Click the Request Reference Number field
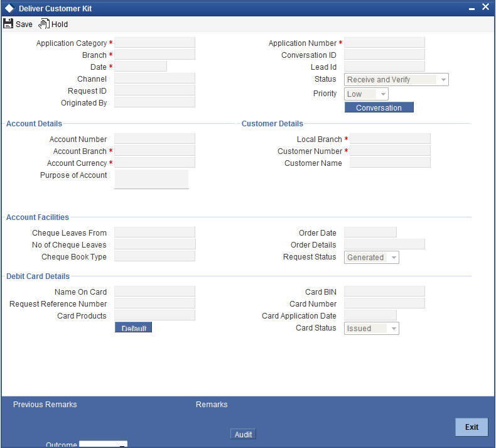 154,303
